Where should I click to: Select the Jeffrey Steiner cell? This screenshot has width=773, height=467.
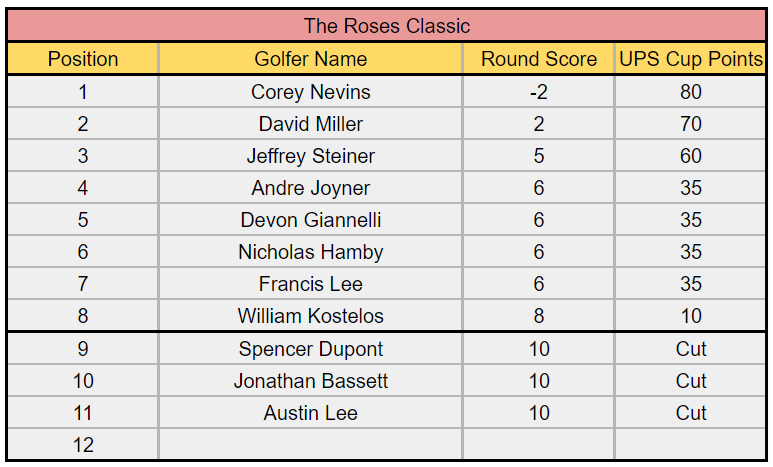click(x=310, y=156)
